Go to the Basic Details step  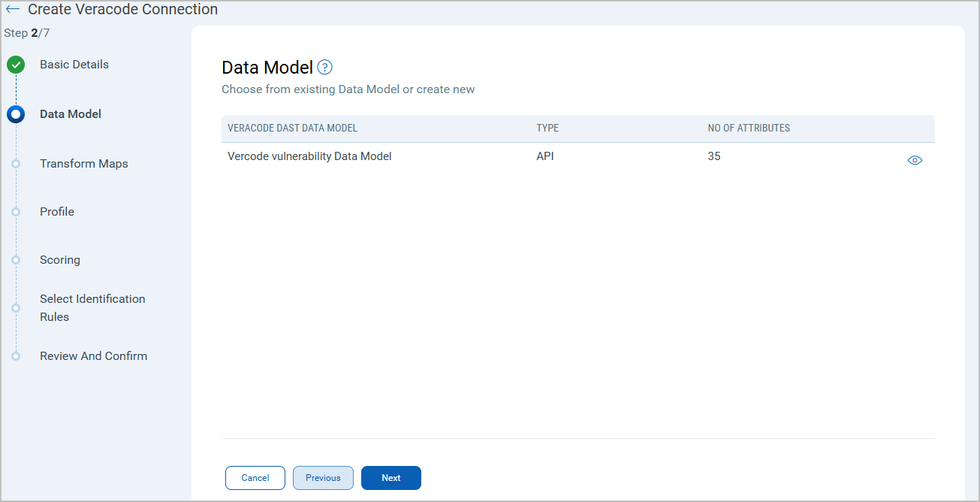[74, 65]
